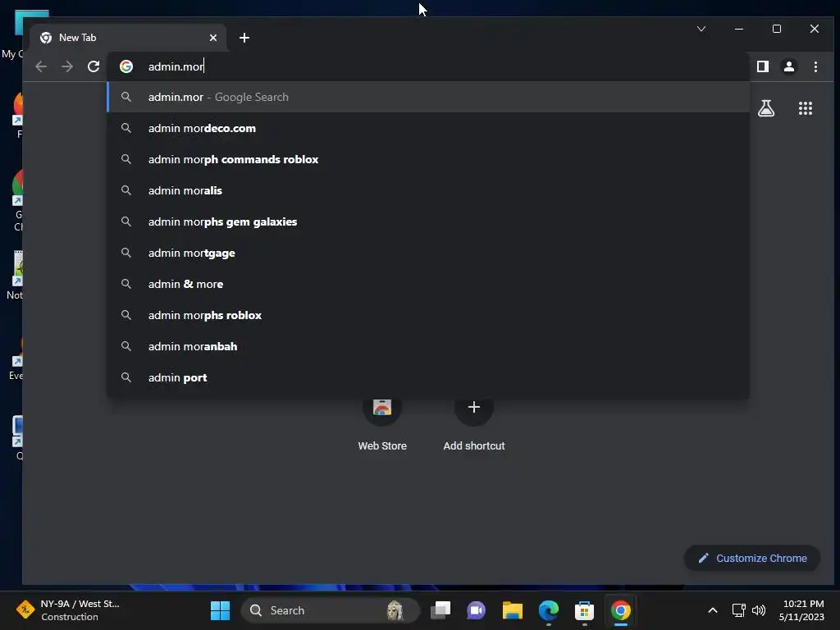The width and height of the screenshot is (840, 630).
Task: Select the New Tab tab
Action: (129, 38)
